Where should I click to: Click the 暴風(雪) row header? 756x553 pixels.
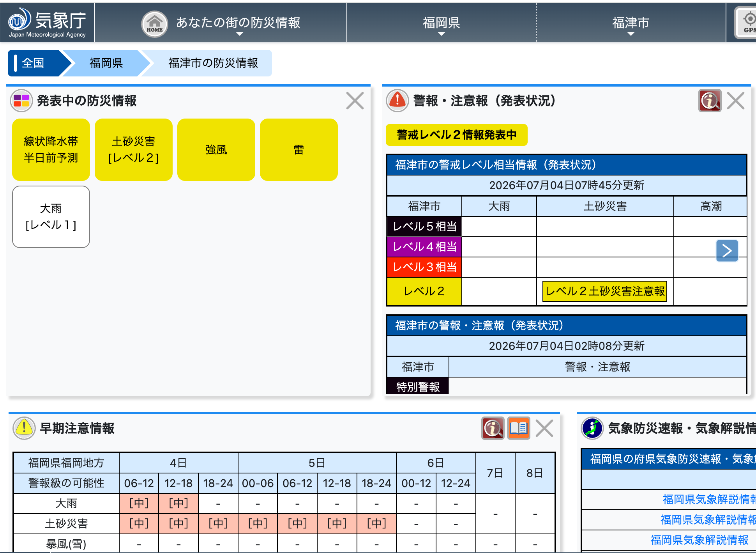(x=66, y=543)
